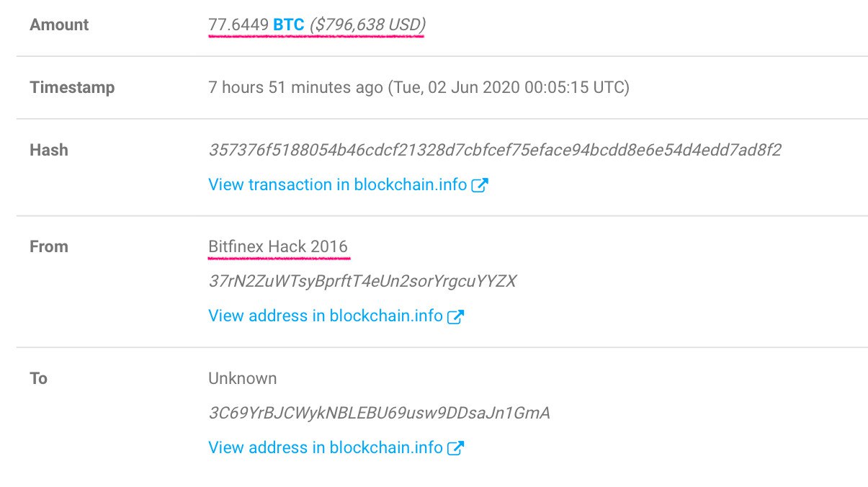The height and width of the screenshot is (487, 868).
Task: Open View address link under Bitfinex Hack 2016
Action: (x=325, y=316)
